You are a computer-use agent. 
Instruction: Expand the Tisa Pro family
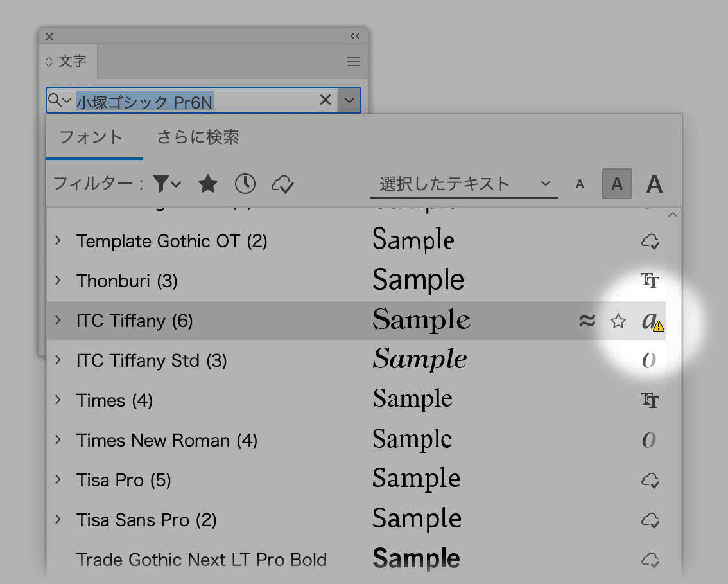58,479
